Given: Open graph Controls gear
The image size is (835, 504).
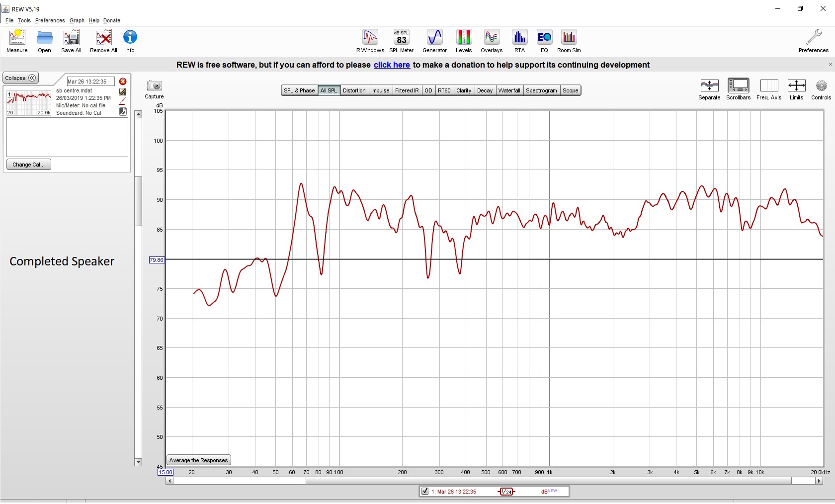Looking at the screenshot, I should coord(821,89).
